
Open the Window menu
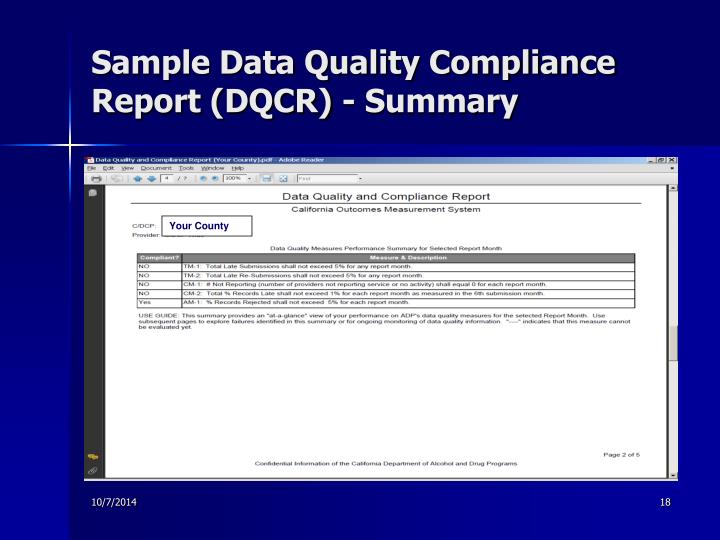click(212, 169)
